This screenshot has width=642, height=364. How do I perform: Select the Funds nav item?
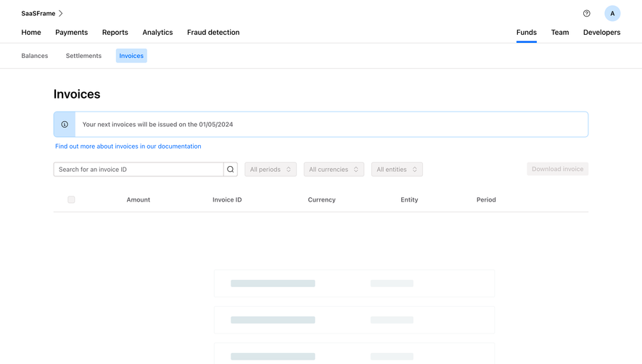click(527, 33)
